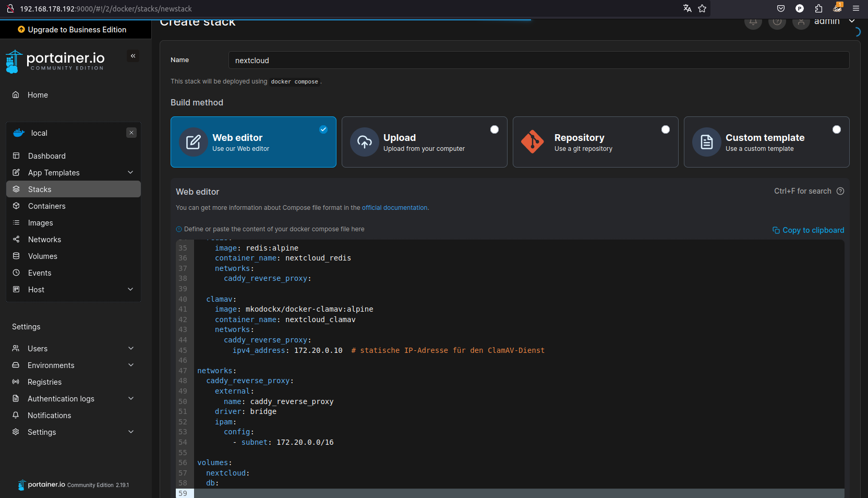
Task: Bookmark this page with the star icon
Action: point(702,8)
